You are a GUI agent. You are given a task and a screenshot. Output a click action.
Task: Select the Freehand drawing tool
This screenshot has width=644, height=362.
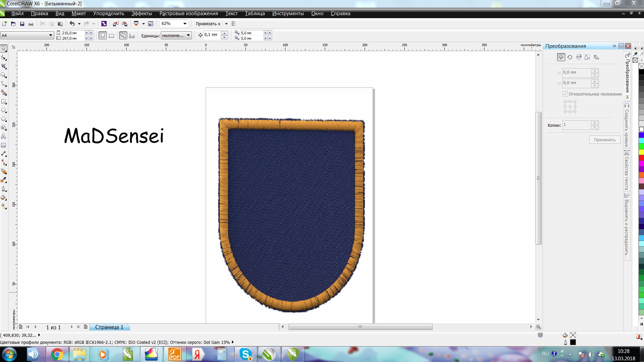tap(4, 84)
